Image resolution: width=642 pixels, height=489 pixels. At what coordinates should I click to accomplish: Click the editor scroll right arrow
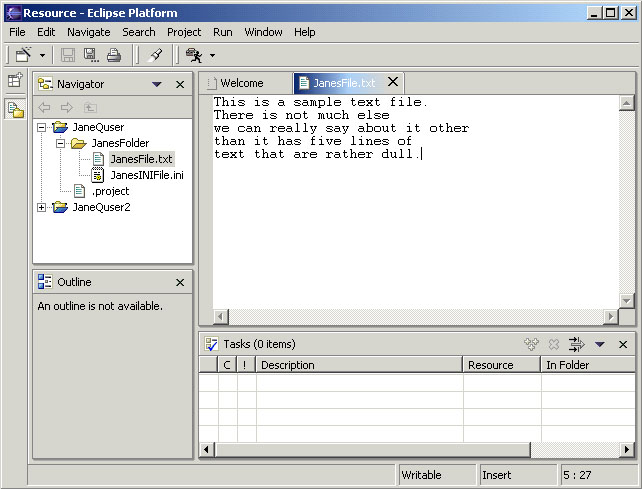610,317
